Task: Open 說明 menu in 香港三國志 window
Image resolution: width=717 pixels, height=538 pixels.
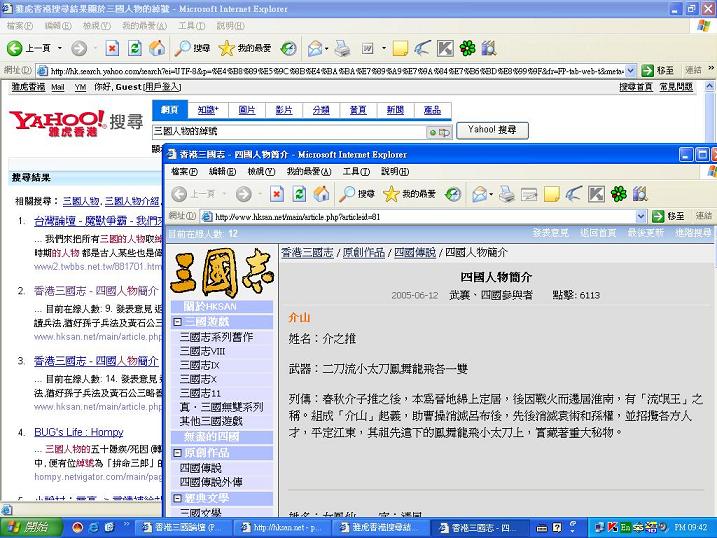Action: (x=395, y=171)
